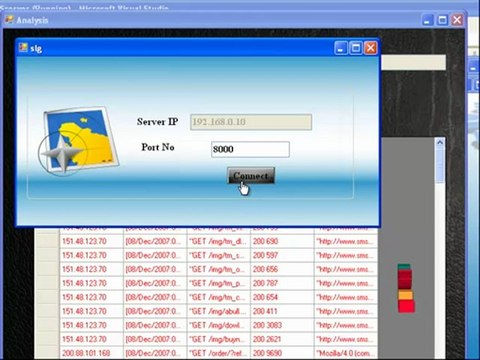The width and height of the screenshot is (480, 360).
Task: Select the cell showing 200 787
Action: [282, 283]
